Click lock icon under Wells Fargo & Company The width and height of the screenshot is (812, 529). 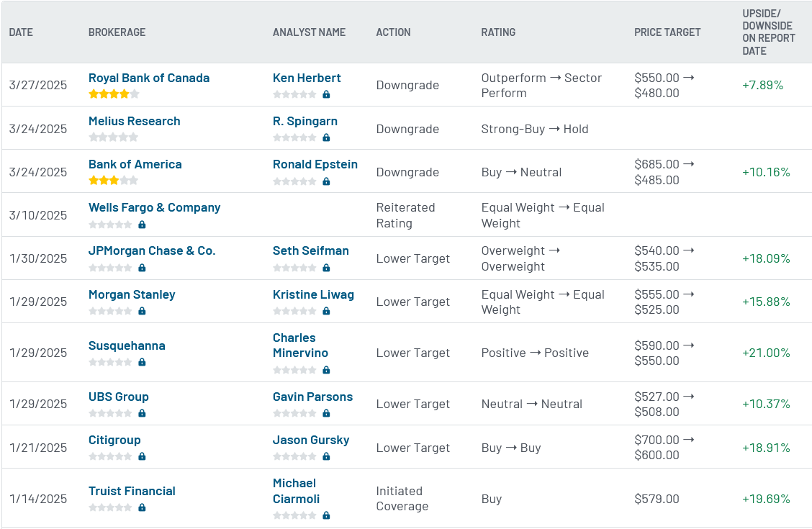tap(142, 225)
